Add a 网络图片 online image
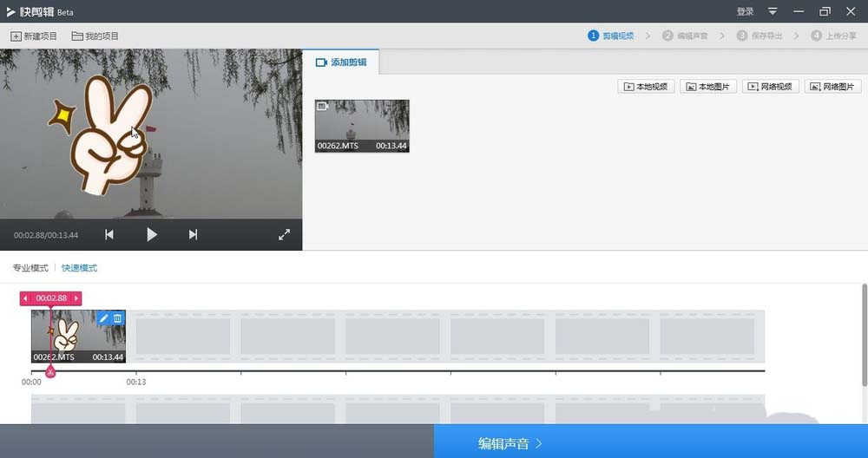The height and width of the screenshot is (458, 868). pos(832,86)
